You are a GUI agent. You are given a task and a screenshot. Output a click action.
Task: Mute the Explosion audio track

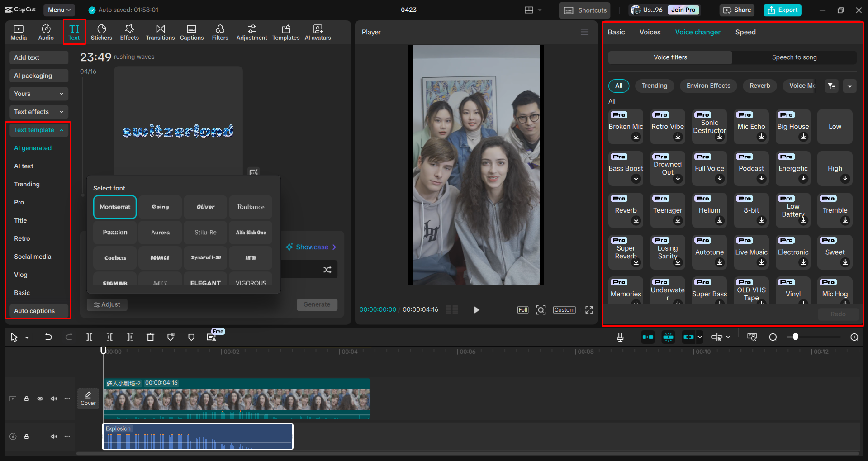click(53, 436)
